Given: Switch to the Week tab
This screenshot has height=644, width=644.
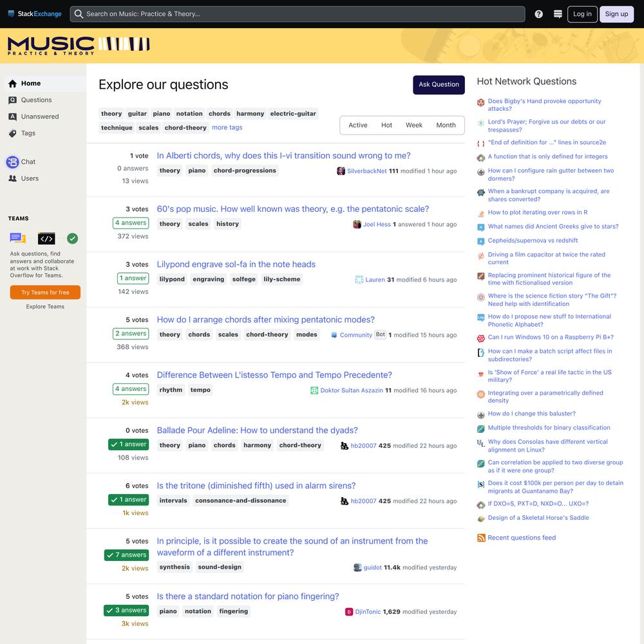Looking at the screenshot, I should click(413, 126).
